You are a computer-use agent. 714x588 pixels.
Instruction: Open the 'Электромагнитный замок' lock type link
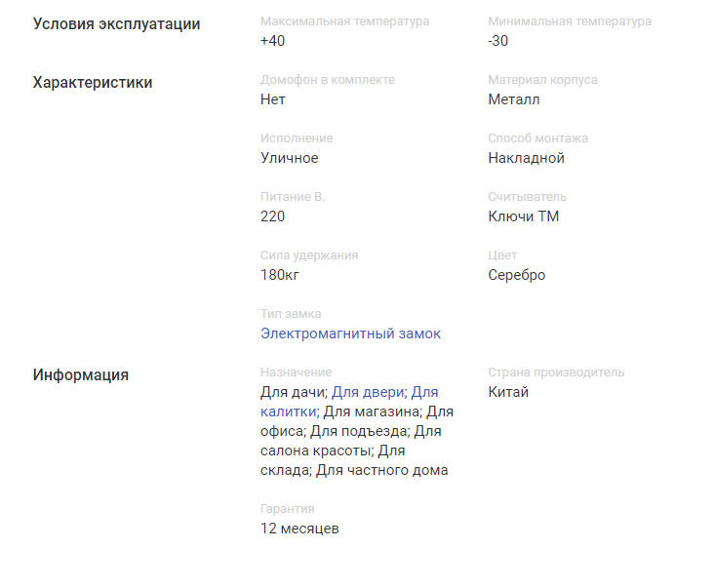[350, 333]
